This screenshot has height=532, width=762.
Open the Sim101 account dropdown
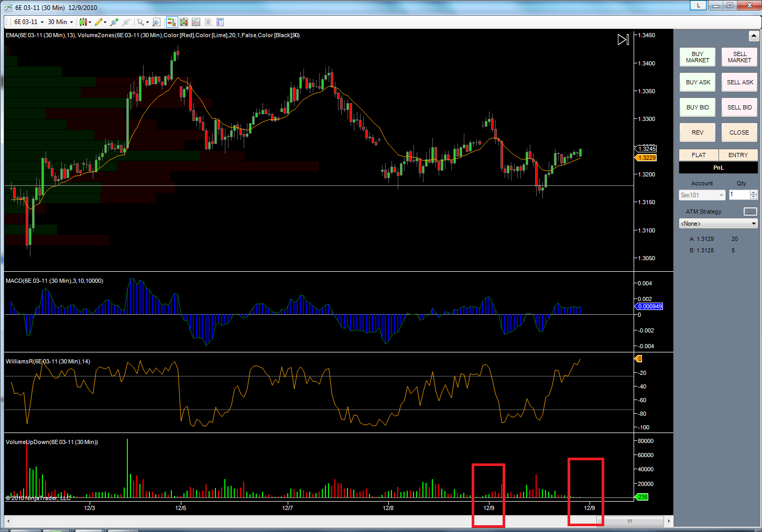pyautogui.click(x=702, y=195)
